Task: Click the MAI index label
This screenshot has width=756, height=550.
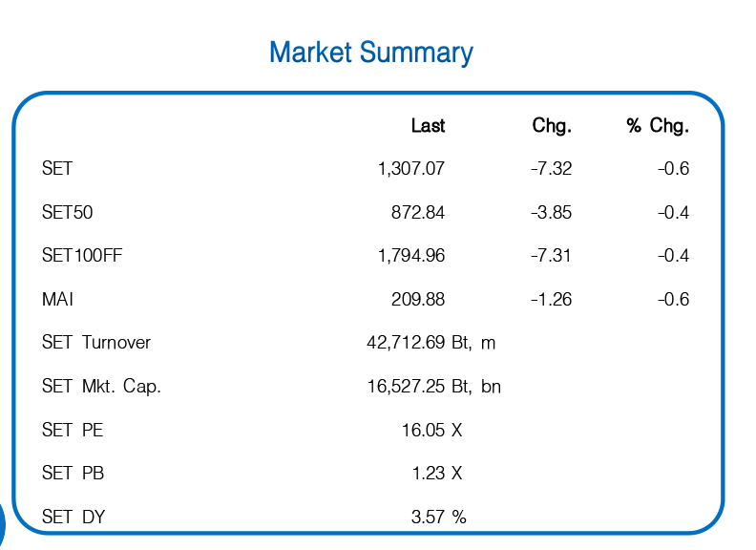Action: coord(57,300)
